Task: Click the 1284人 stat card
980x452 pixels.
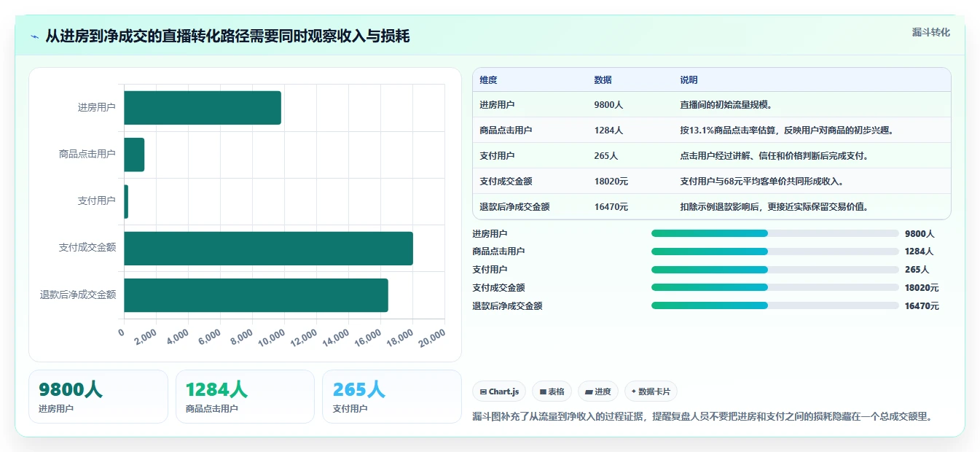Action: 245,397
